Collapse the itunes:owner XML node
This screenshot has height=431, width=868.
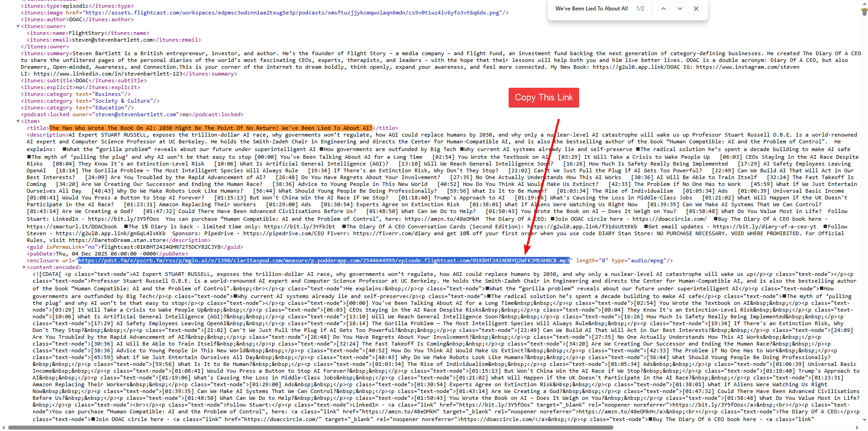point(18,26)
